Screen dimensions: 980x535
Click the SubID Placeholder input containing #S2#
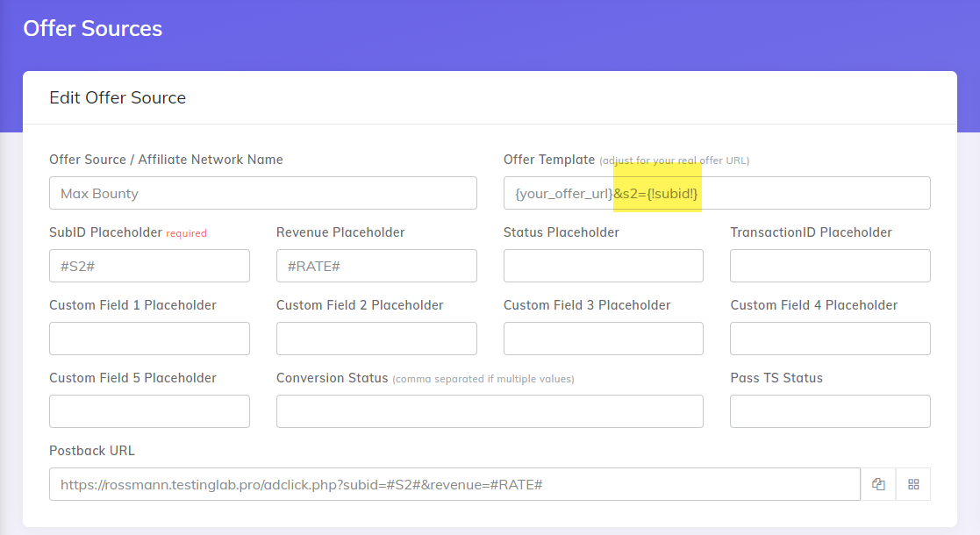(149, 265)
